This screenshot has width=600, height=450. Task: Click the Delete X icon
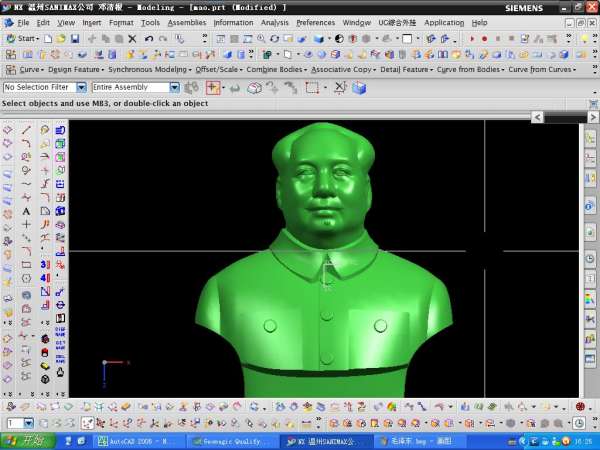(x=132, y=39)
